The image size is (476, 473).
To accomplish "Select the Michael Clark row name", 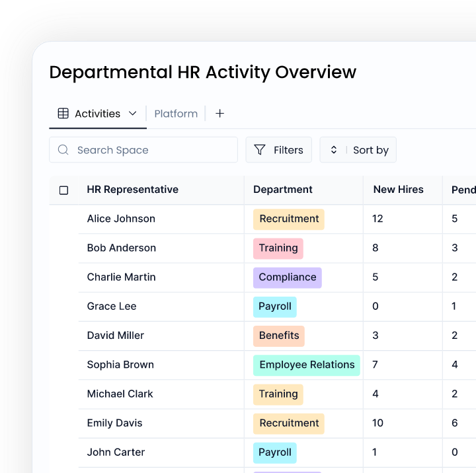I will [x=120, y=394].
